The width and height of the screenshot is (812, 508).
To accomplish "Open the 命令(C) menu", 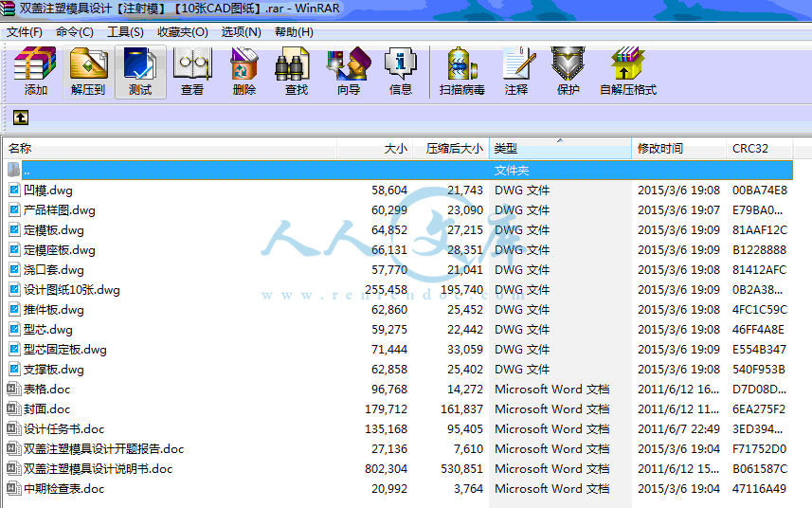I will [75, 32].
